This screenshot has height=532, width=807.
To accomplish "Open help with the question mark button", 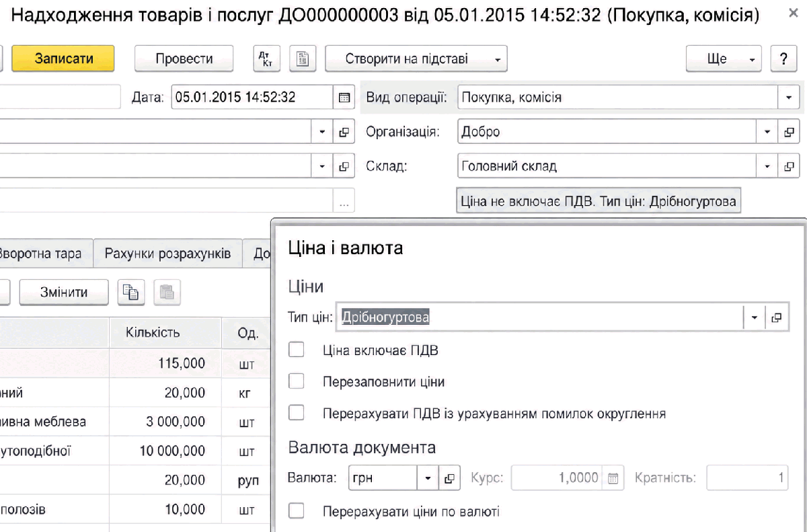I will 783,59.
